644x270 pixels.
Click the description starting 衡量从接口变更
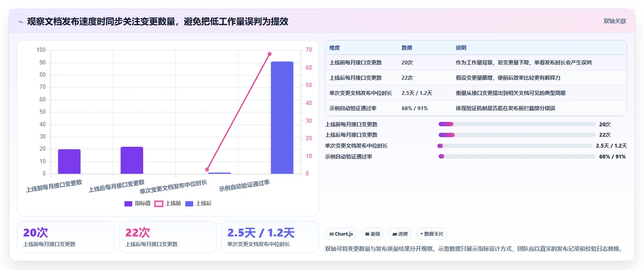[x=510, y=93]
